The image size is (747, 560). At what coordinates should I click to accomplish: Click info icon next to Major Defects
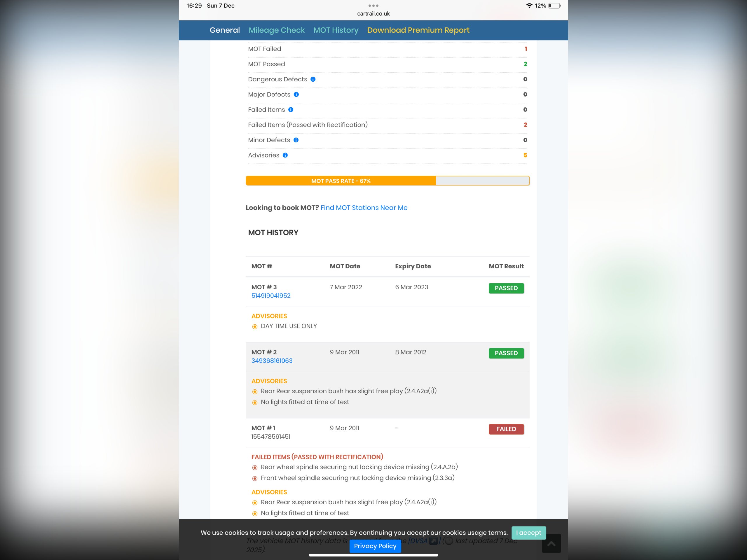pyautogui.click(x=296, y=94)
